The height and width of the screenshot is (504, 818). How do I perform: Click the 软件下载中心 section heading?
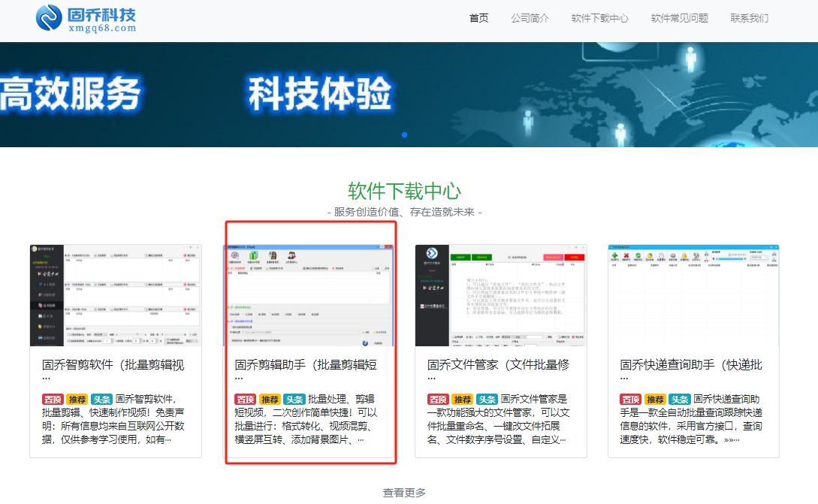[x=404, y=191]
